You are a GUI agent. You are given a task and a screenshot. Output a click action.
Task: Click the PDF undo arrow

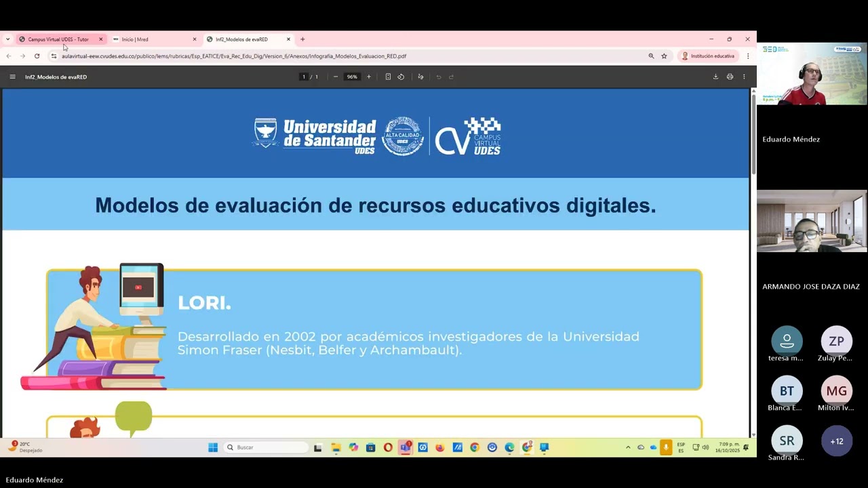pos(439,77)
